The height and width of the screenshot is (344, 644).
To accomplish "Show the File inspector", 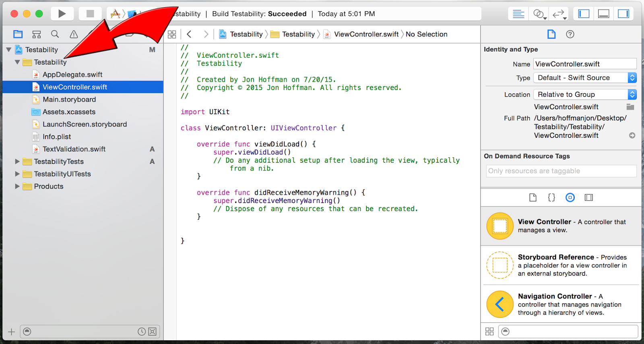I will (x=551, y=34).
